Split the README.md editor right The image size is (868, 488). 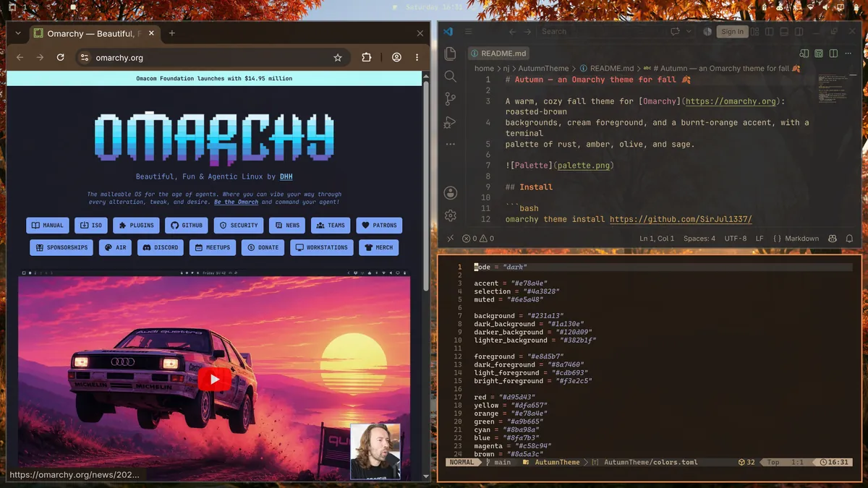pos(833,53)
